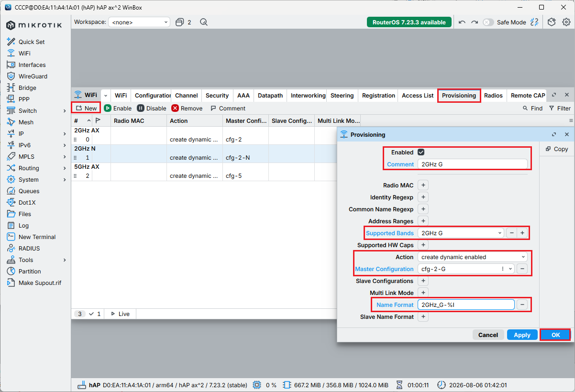Click Find in the WiFi window toolbar

tap(532, 109)
